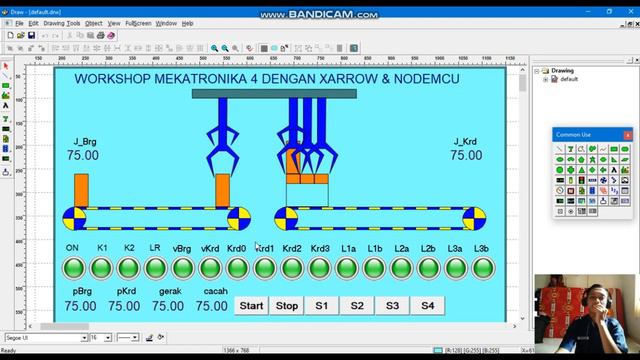Select the text A object in Common Use

(614, 170)
